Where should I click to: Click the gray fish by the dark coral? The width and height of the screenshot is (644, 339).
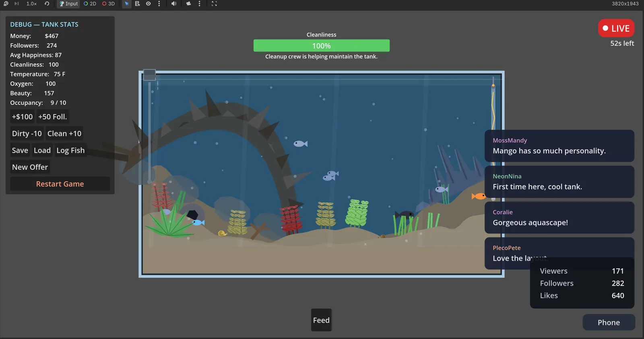tap(442, 189)
